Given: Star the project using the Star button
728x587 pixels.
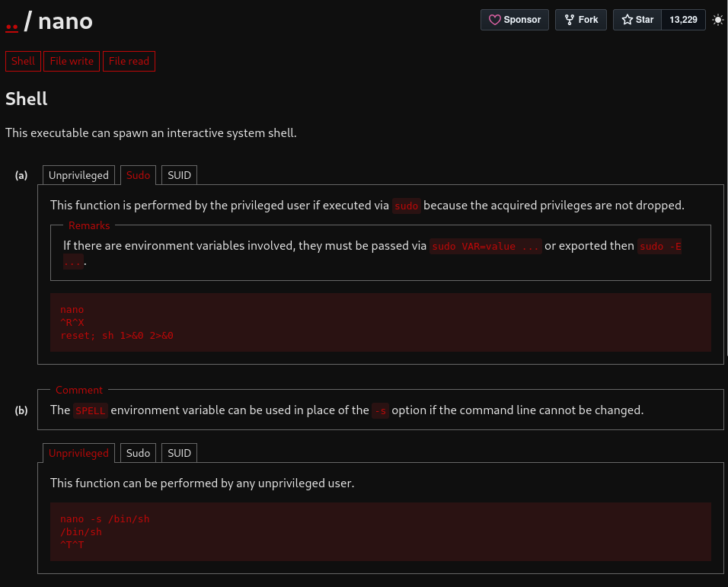Looking at the screenshot, I should [637, 20].
